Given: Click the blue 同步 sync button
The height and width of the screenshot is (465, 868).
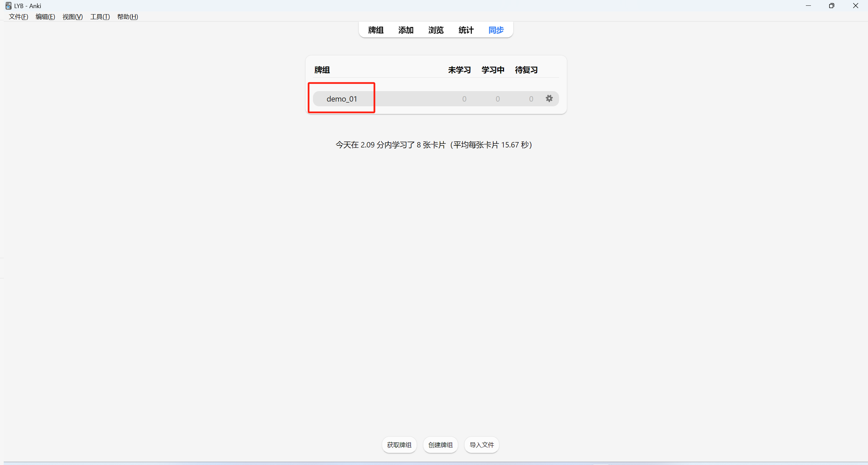Looking at the screenshot, I should (x=496, y=30).
